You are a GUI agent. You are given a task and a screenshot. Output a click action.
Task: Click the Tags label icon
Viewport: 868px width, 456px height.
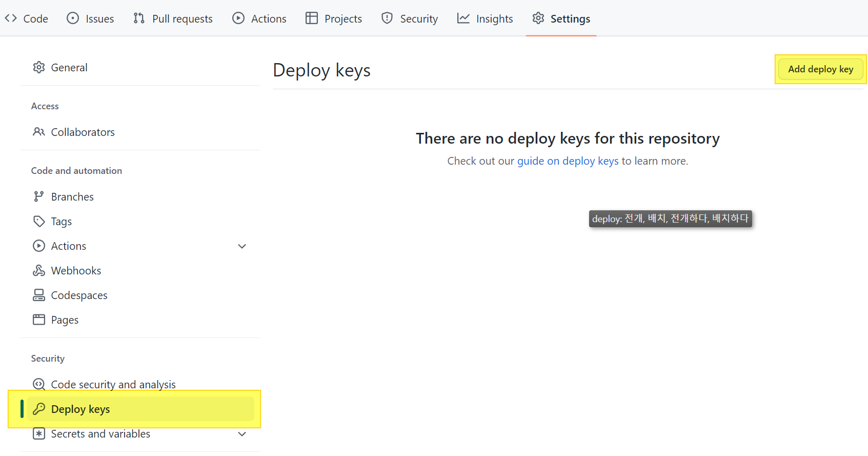[x=39, y=222]
